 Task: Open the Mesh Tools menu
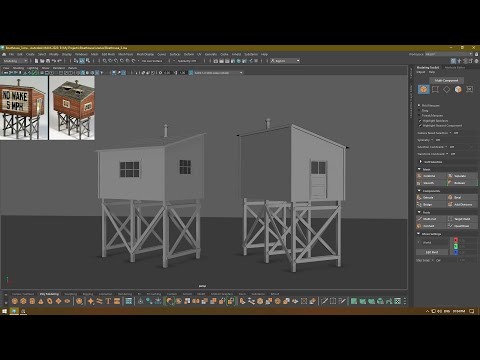(125, 54)
